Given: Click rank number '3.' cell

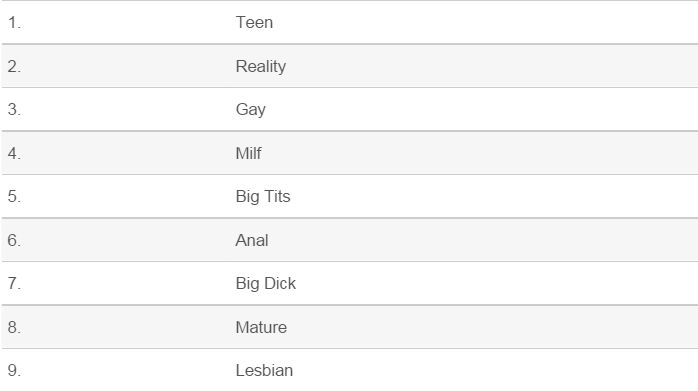Looking at the screenshot, I should 14,110.
